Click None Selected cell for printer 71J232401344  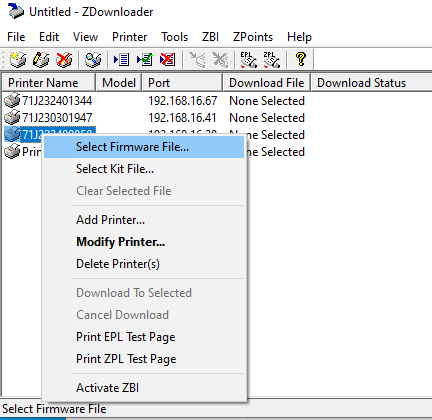tap(267, 101)
